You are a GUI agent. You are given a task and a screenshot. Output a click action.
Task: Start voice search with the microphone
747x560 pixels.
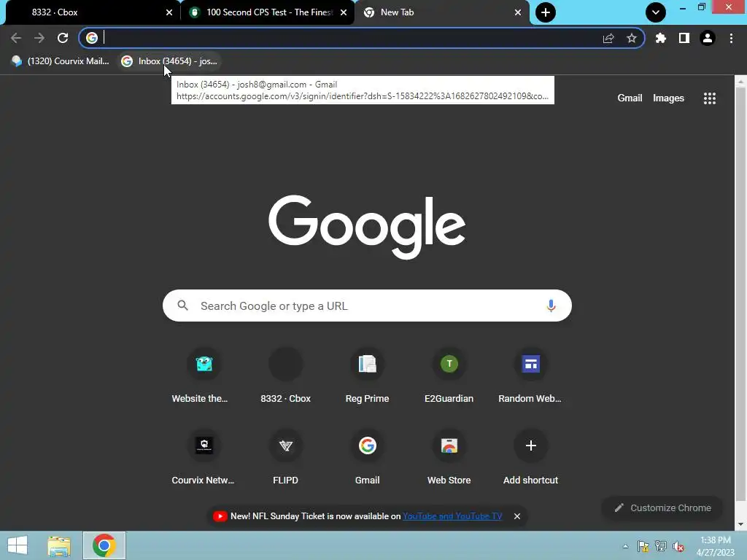[551, 306]
